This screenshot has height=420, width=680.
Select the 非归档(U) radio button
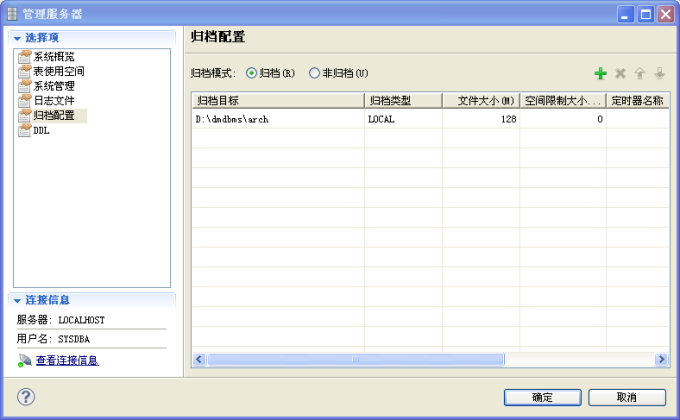(x=314, y=73)
